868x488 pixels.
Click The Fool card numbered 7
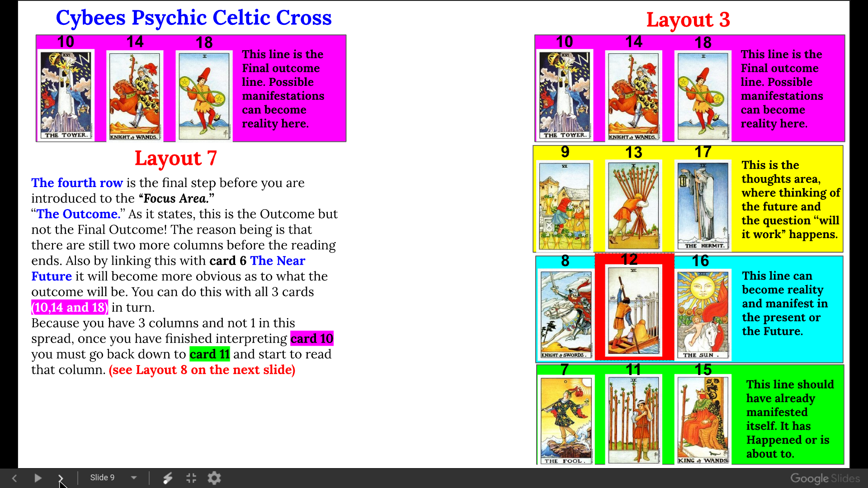(x=566, y=421)
